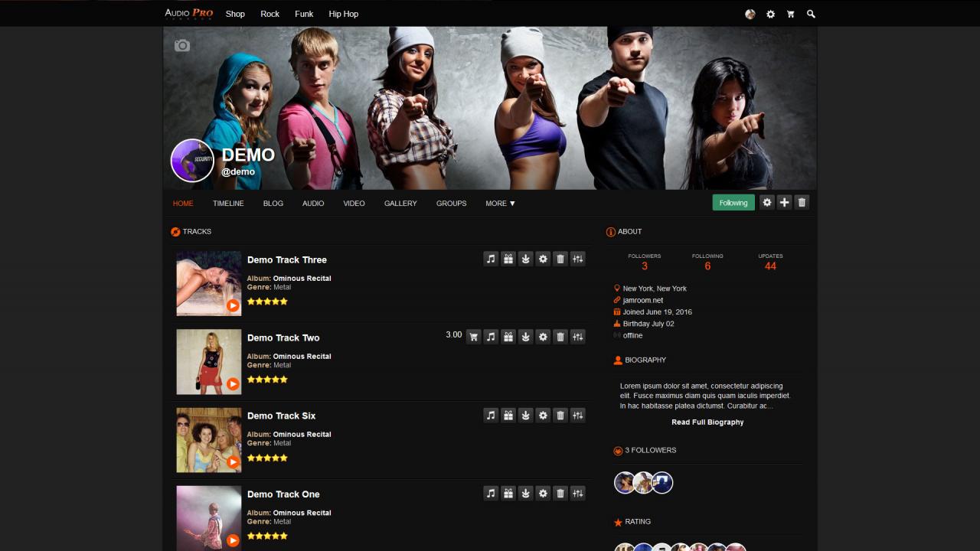
Task: Open the shopping cart in top navigation
Action: click(791, 14)
